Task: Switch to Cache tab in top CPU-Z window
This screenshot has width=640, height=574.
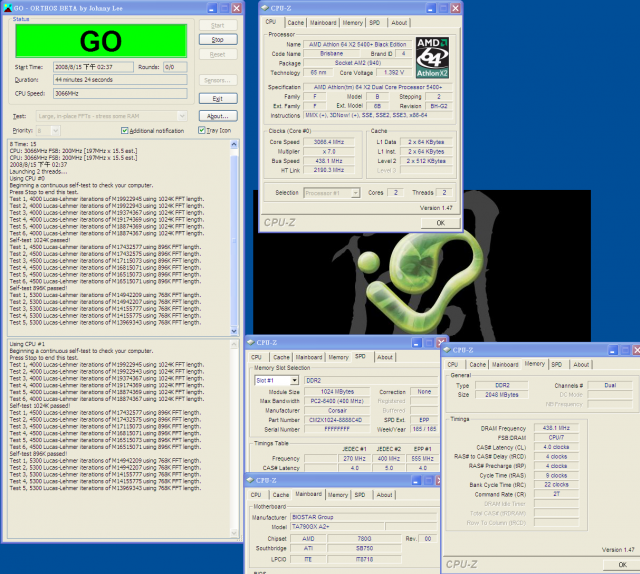Action: pyautogui.click(x=296, y=22)
